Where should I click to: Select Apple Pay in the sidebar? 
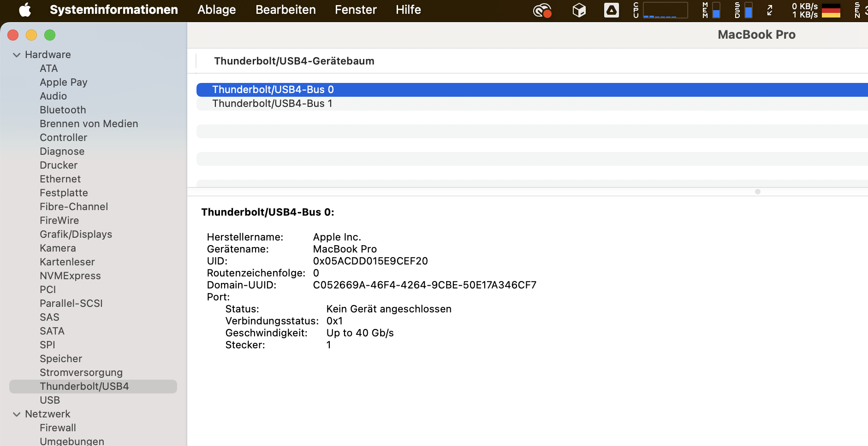pyautogui.click(x=64, y=82)
